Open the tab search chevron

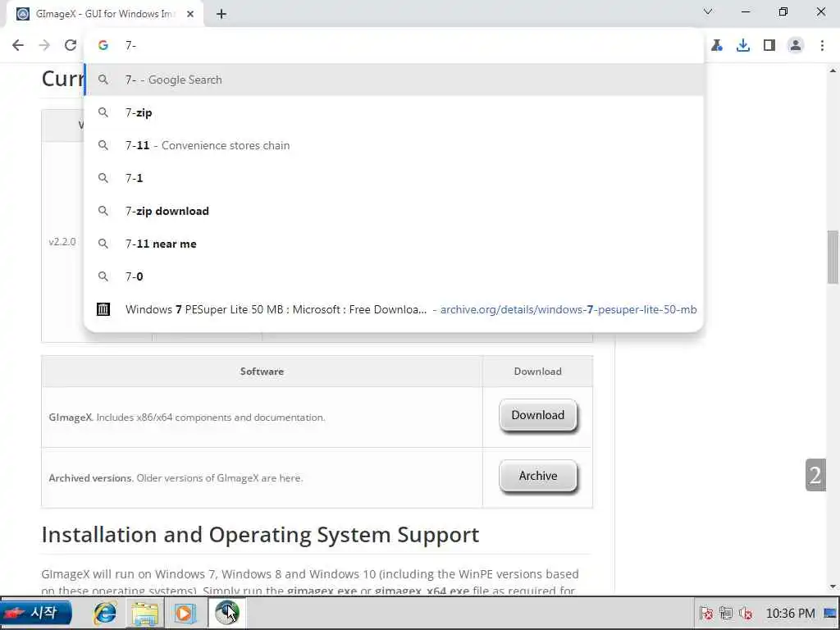point(708,11)
